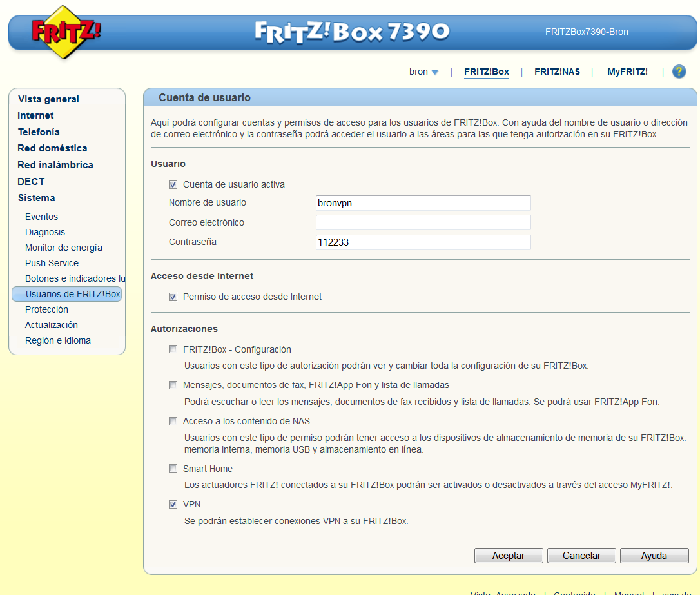Click the FRITZ! logo icon
The width and height of the screenshot is (700, 595).
(x=66, y=32)
